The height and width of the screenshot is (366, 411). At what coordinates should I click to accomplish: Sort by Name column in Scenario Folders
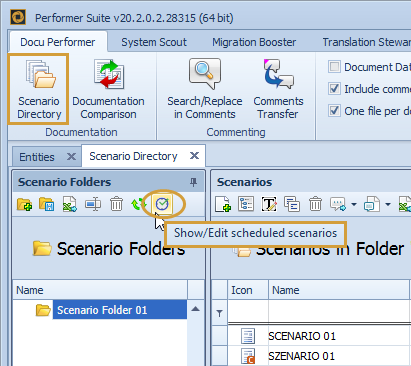[x=100, y=290]
